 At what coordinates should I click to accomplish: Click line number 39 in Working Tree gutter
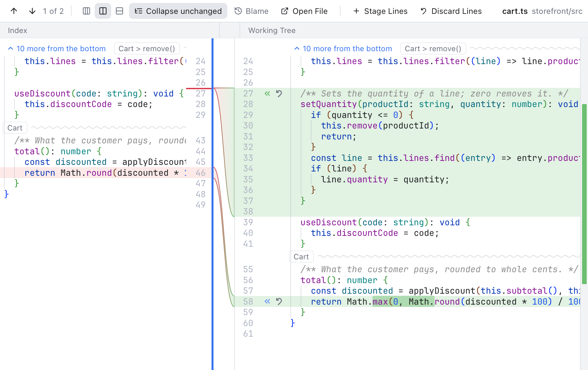(x=248, y=222)
